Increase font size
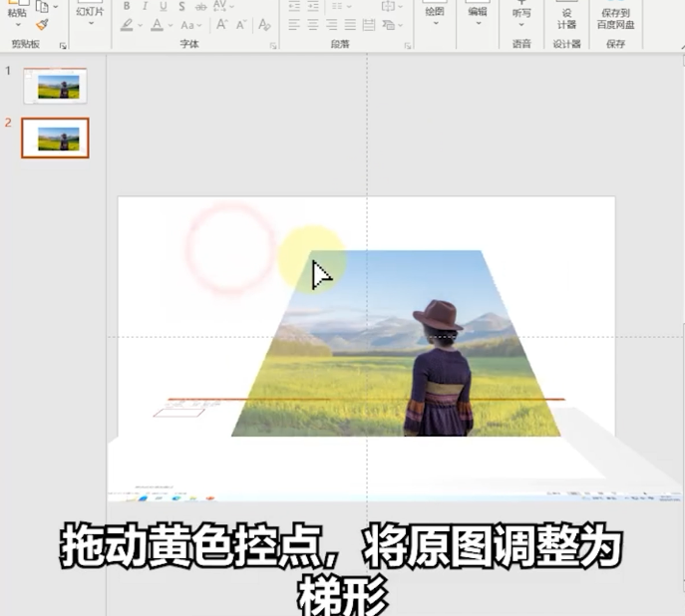Viewport: 685px width, 616px height. (222, 25)
